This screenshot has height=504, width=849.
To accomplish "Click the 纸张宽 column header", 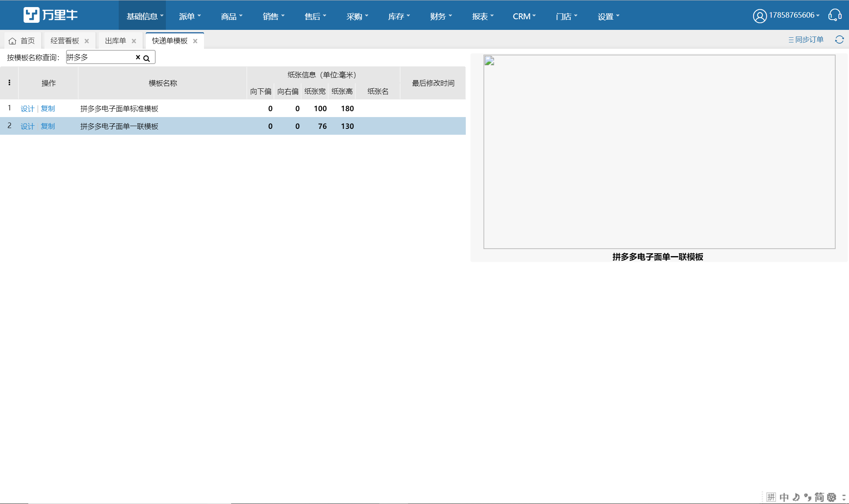I will pos(315,92).
